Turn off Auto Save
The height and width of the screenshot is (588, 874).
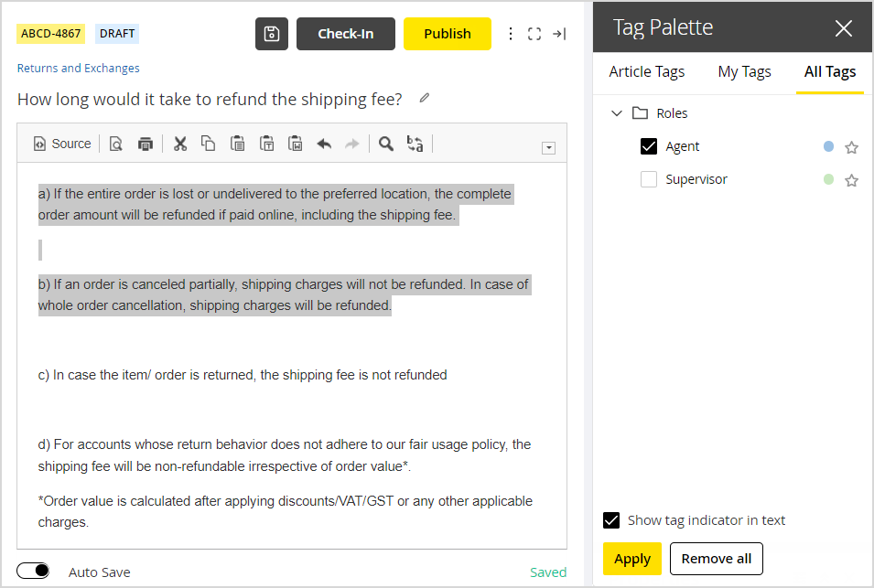click(33, 570)
